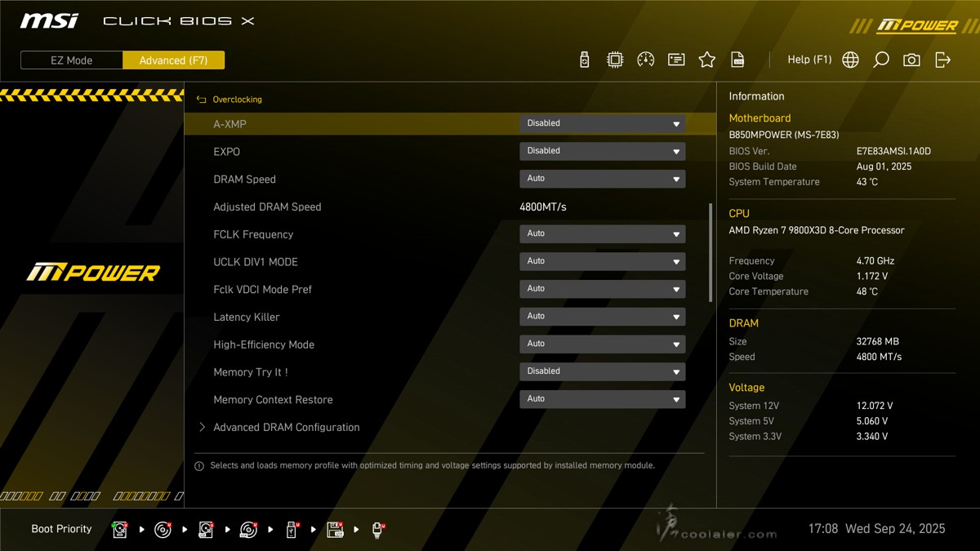Select the first hard disk boot device
980x551 pixels.
pos(121,530)
